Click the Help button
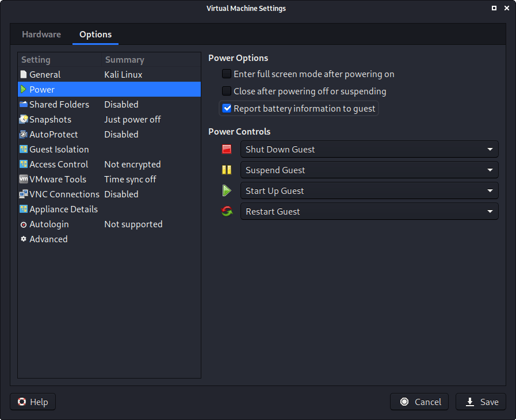The height and width of the screenshot is (420, 516). coord(32,402)
